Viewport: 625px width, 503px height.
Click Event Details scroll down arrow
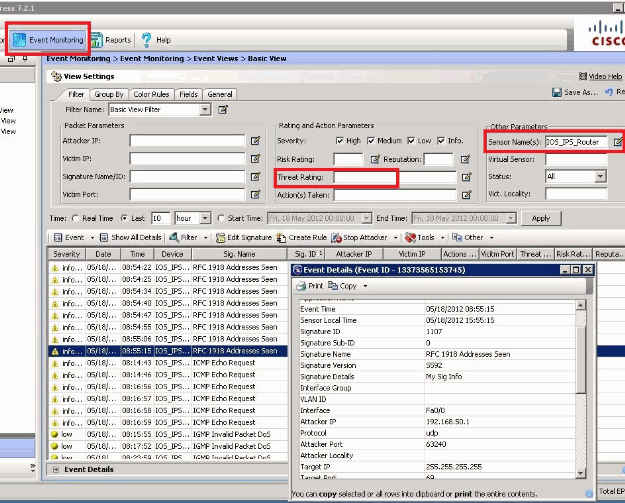(581, 473)
